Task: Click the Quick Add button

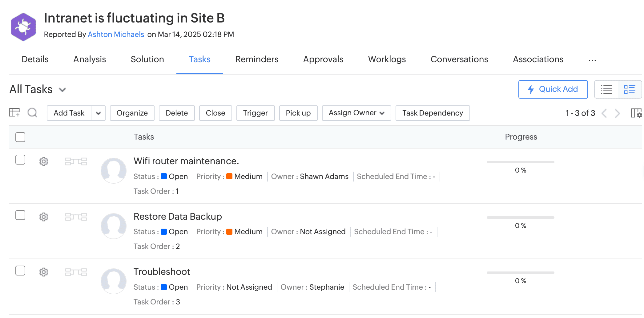Action: click(553, 89)
